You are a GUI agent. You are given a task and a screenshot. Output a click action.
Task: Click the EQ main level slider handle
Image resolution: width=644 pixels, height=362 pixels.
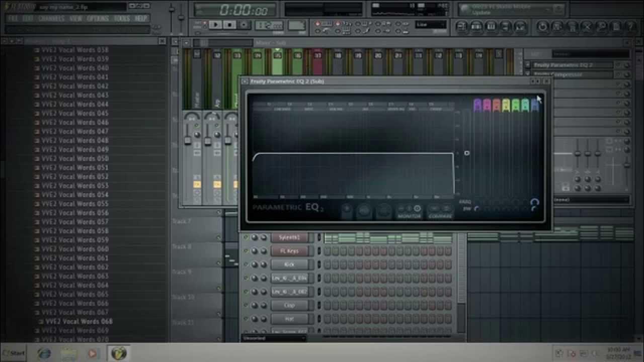click(466, 153)
